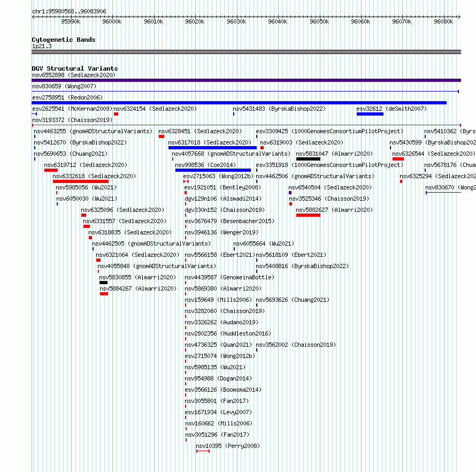
Task: Click nsv4057668 (gnomADStructuralVariants) label
Action: 232,154
